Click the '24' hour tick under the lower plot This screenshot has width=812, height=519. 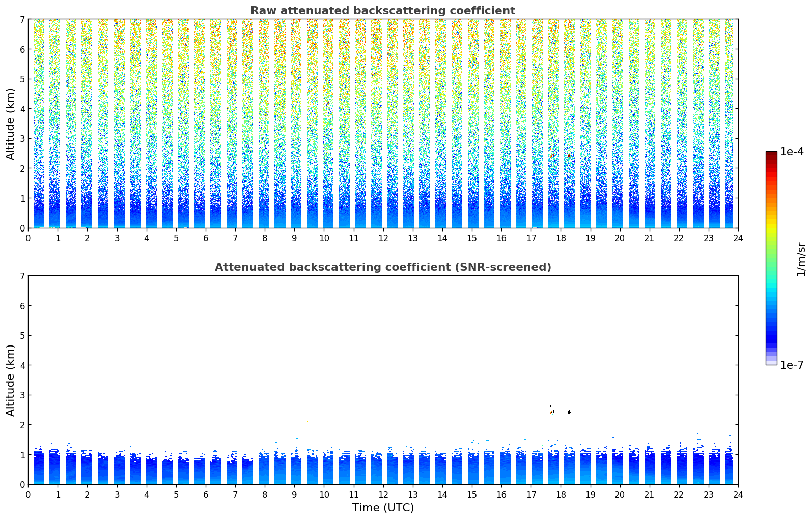738,495
